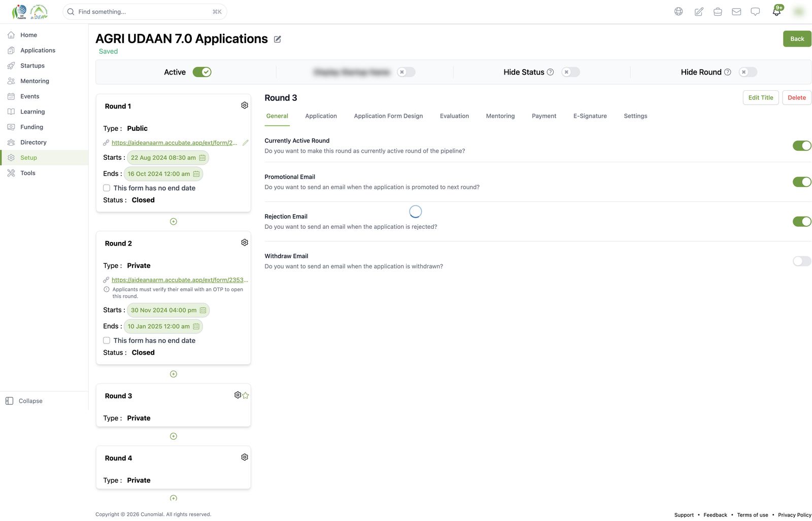Open Funding in sidebar
The height and width of the screenshot is (521, 812).
pos(44,127)
